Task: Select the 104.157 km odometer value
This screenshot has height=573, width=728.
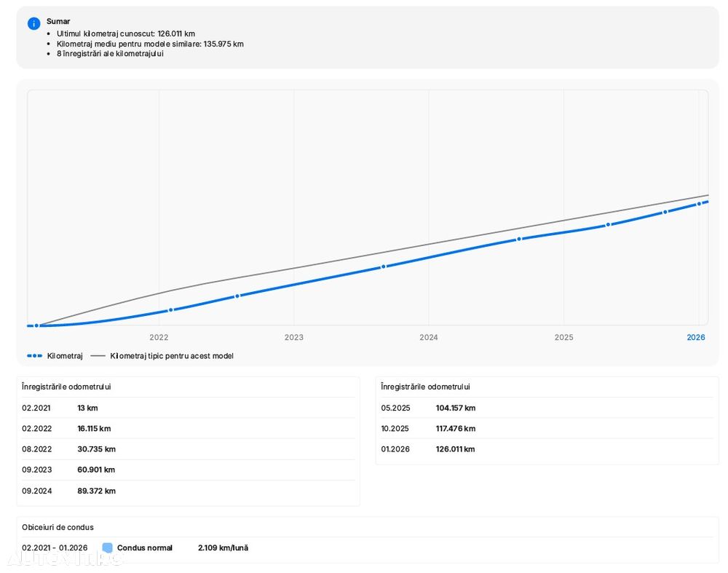Action: [x=456, y=408]
